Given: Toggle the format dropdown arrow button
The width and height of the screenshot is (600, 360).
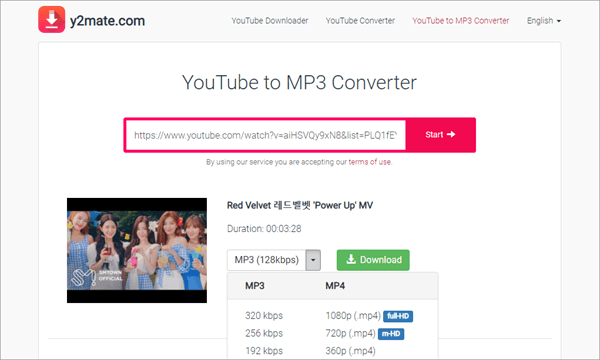Looking at the screenshot, I should pos(313,260).
